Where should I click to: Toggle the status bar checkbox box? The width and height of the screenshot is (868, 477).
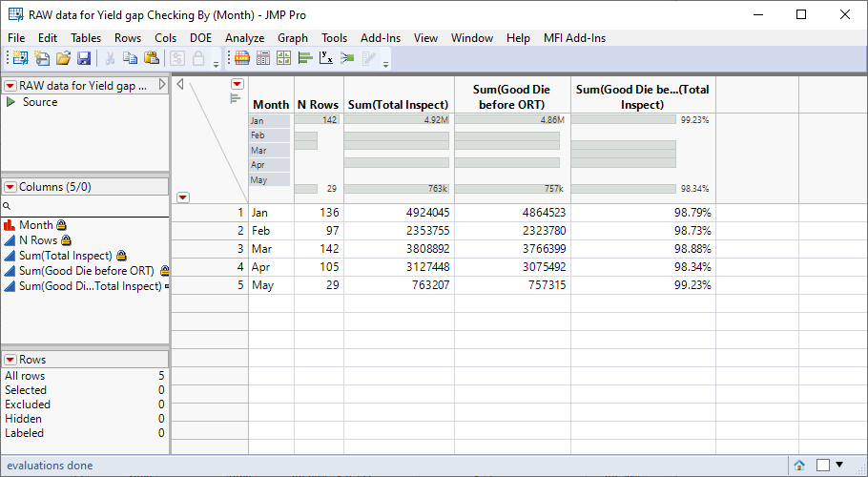(x=822, y=466)
